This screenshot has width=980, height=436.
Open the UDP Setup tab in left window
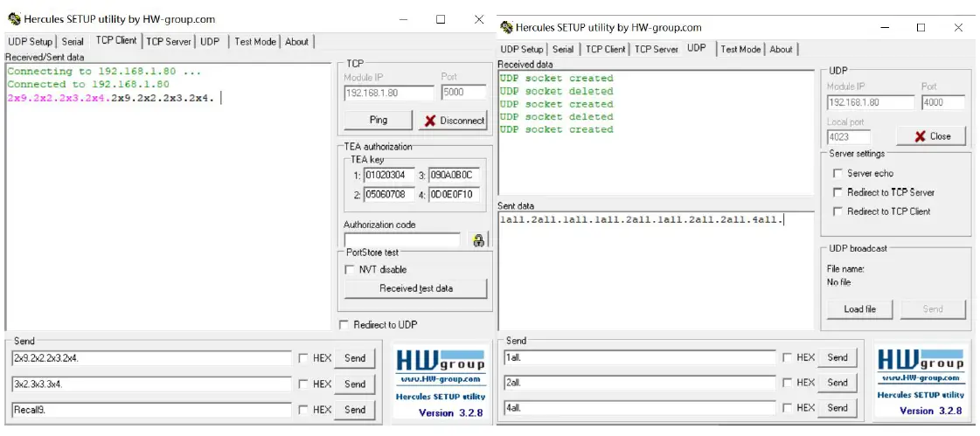pos(30,42)
